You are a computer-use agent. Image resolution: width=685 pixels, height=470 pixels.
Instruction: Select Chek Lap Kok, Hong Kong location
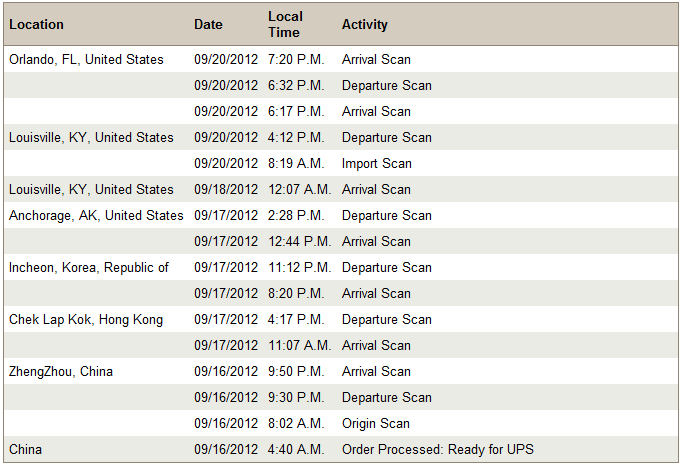tap(86, 320)
